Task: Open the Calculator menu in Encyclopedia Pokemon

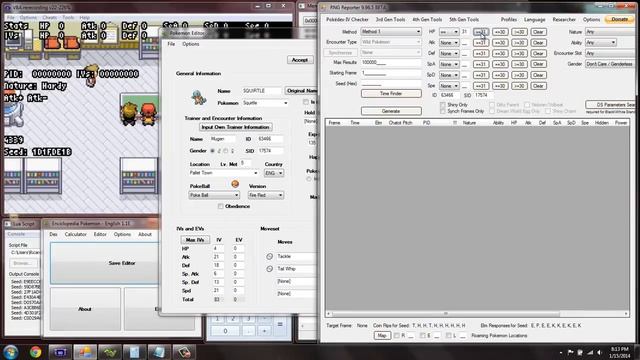Action: [x=76, y=234]
